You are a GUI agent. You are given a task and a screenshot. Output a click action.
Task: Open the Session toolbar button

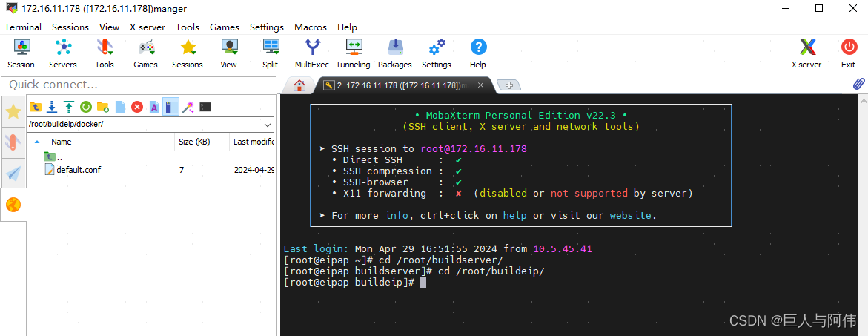[x=21, y=53]
